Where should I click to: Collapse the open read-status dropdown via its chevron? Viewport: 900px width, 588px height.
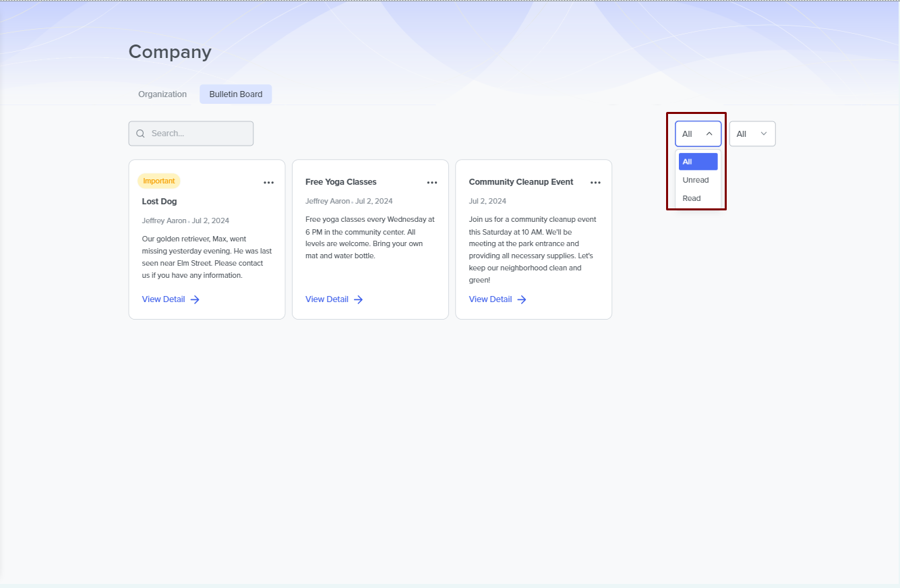pyautogui.click(x=709, y=134)
